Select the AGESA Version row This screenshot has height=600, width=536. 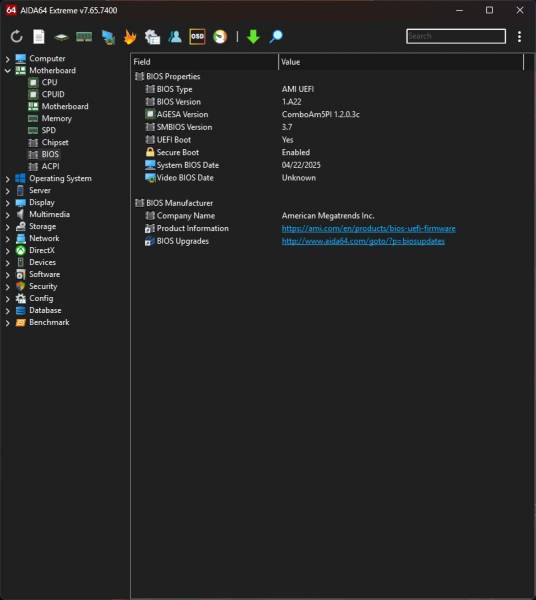(x=327, y=114)
